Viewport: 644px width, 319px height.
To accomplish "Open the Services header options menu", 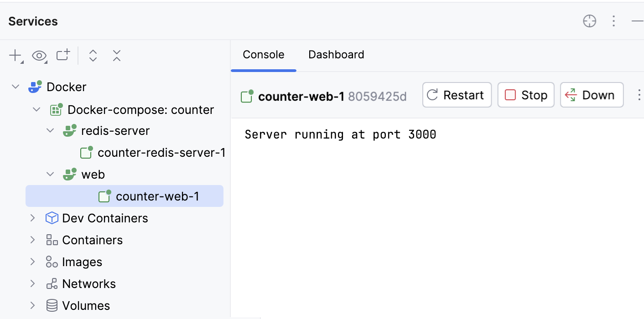I will (614, 21).
